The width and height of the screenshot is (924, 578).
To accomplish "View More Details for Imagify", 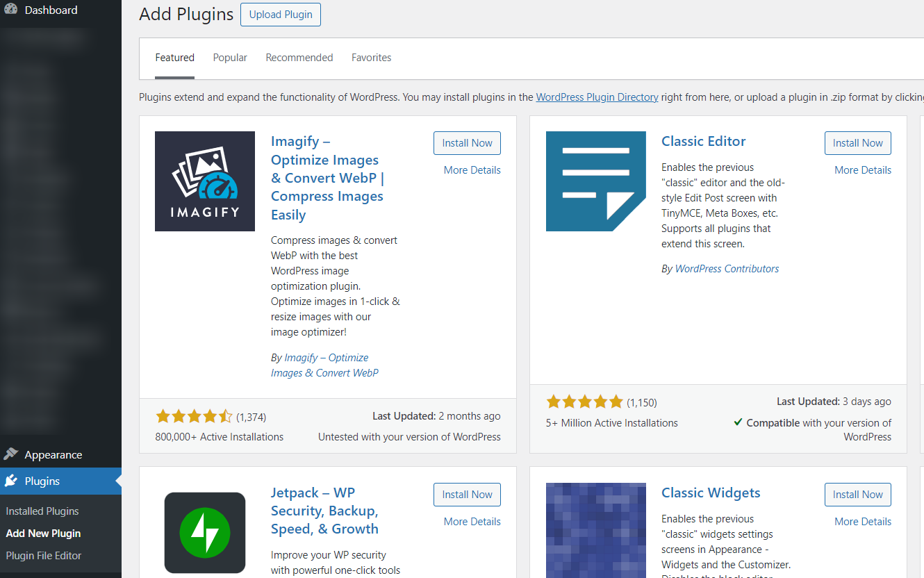I will pos(472,170).
